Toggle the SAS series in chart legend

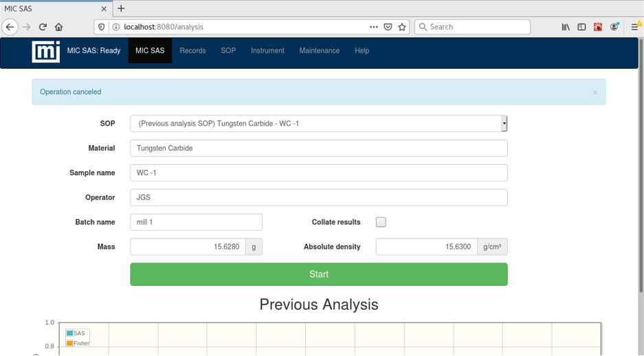[x=76, y=333]
